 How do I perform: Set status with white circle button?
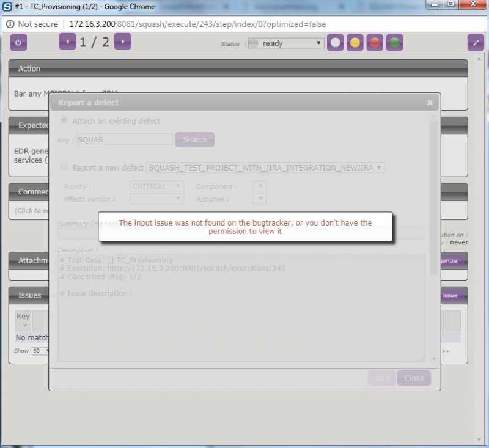[335, 43]
